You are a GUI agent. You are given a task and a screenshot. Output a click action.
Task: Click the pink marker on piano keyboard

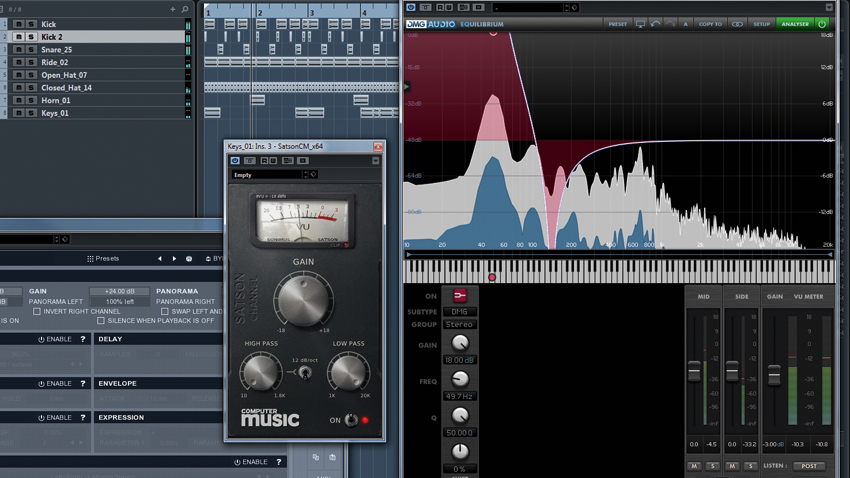[x=492, y=277]
